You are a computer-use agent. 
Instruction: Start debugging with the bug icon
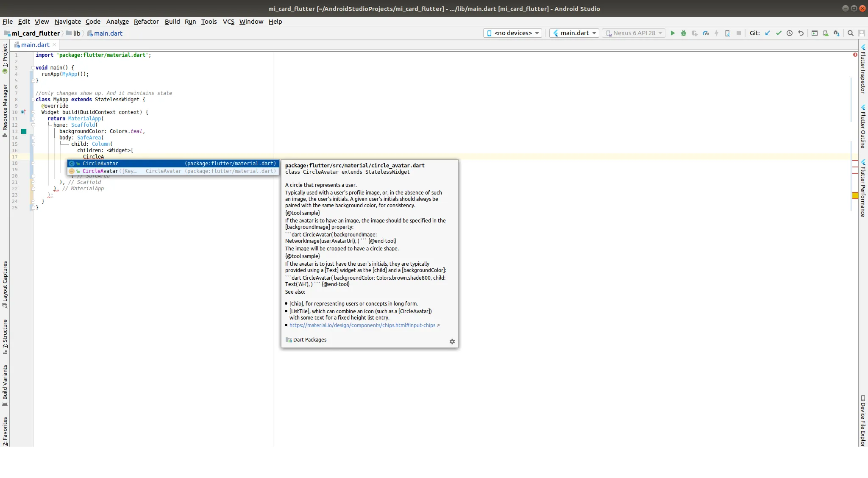pyautogui.click(x=684, y=33)
